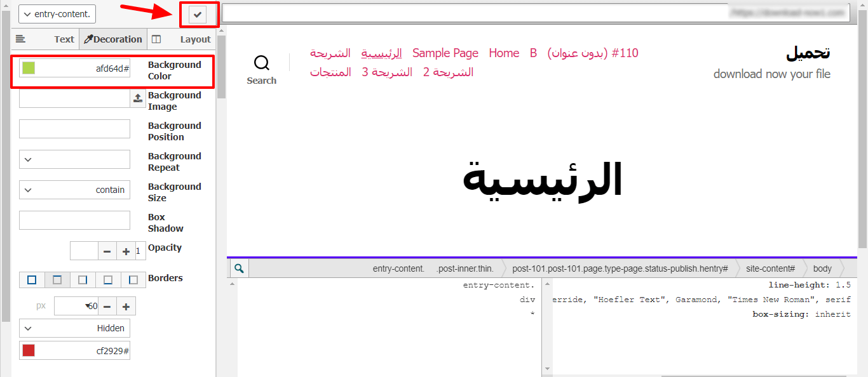Click the Background Image upload icon

tap(138, 98)
